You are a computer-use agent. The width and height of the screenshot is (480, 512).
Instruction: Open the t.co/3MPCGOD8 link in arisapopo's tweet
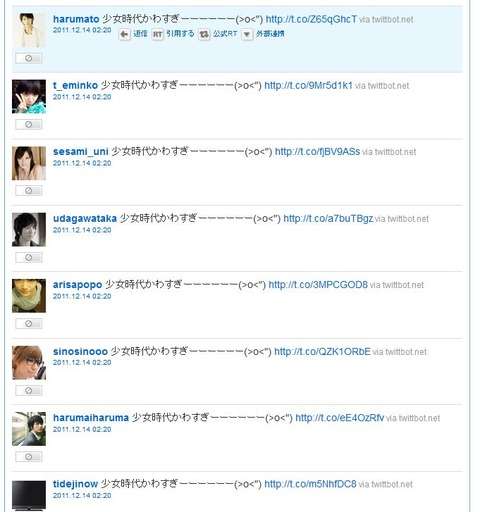click(x=318, y=285)
